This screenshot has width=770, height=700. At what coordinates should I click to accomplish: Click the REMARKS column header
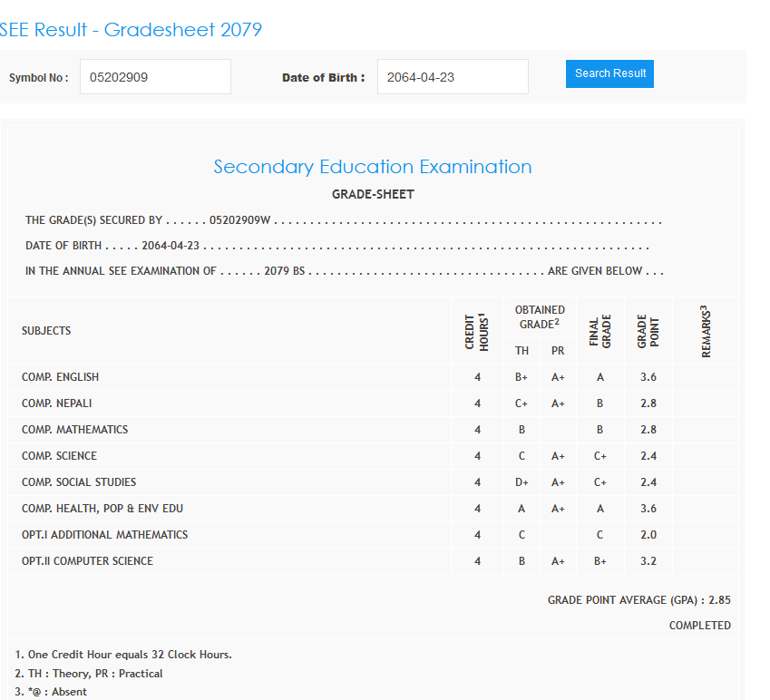(x=706, y=331)
